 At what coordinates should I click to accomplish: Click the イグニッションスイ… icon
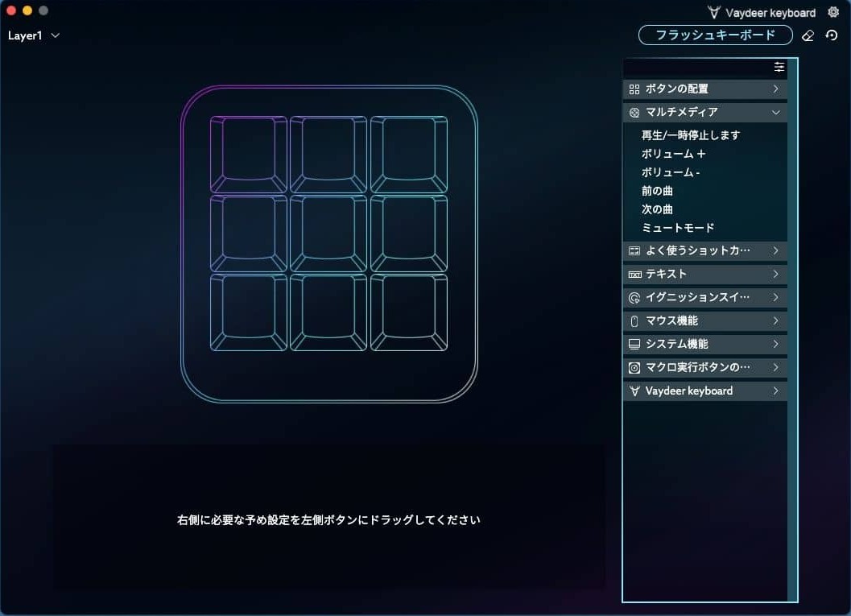coord(634,297)
